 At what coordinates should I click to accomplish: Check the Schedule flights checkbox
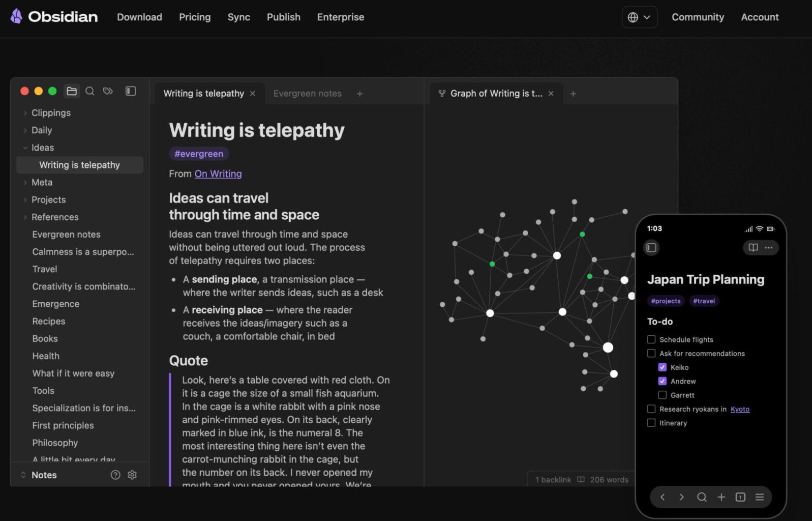click(x=651, y=339)
